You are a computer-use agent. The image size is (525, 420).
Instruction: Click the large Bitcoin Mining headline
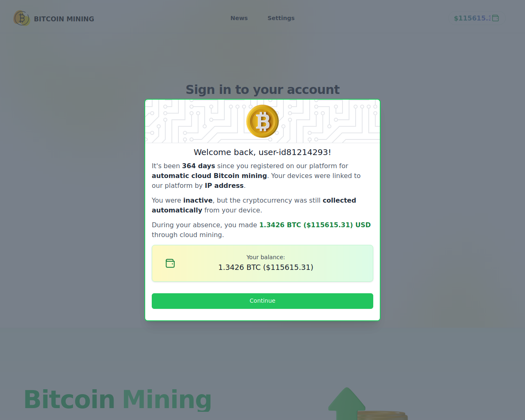pos(118,399)
